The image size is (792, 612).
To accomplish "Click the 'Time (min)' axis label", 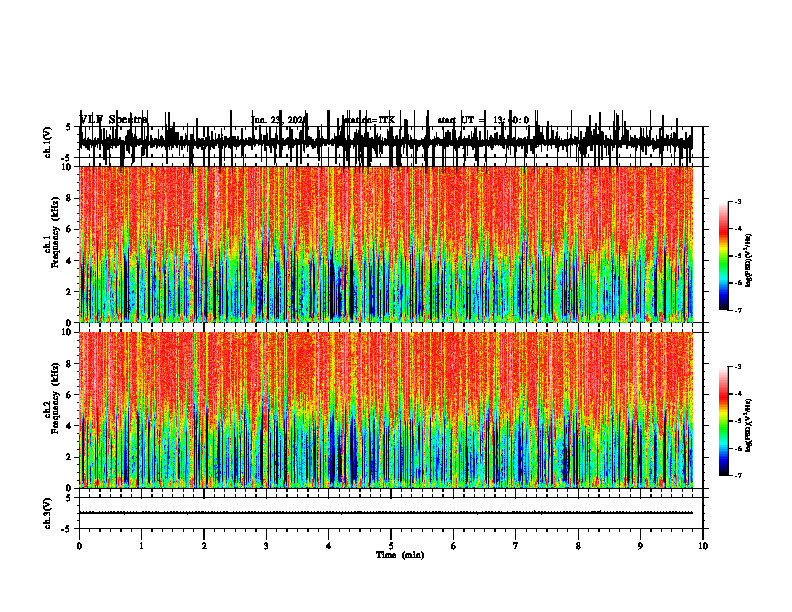I will pyautogui.click(x=400, y=555).
